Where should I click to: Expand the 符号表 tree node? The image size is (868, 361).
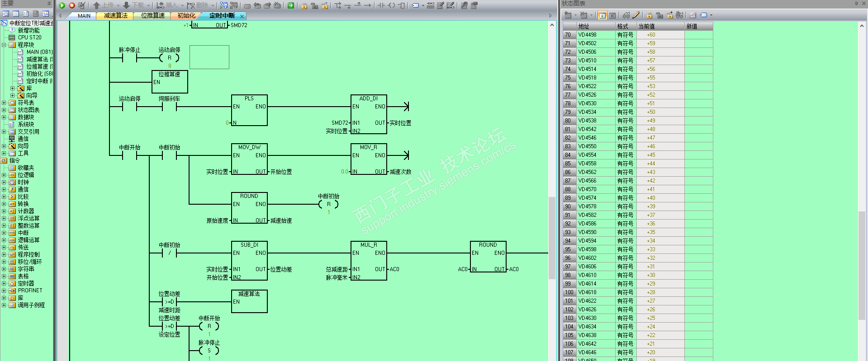(x=4, y=103)
